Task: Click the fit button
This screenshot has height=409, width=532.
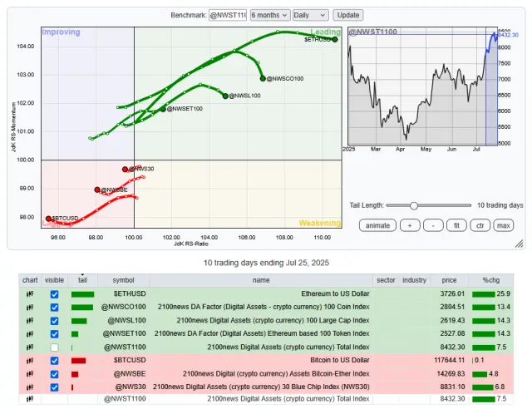Action: [456, 226]
